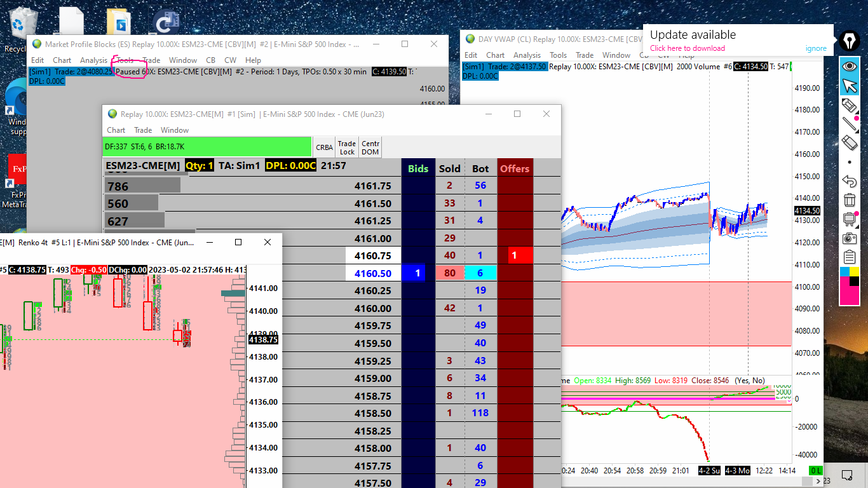
Task: Open Analysis menu in Market Profile window
Action: (x=93, y=60)
